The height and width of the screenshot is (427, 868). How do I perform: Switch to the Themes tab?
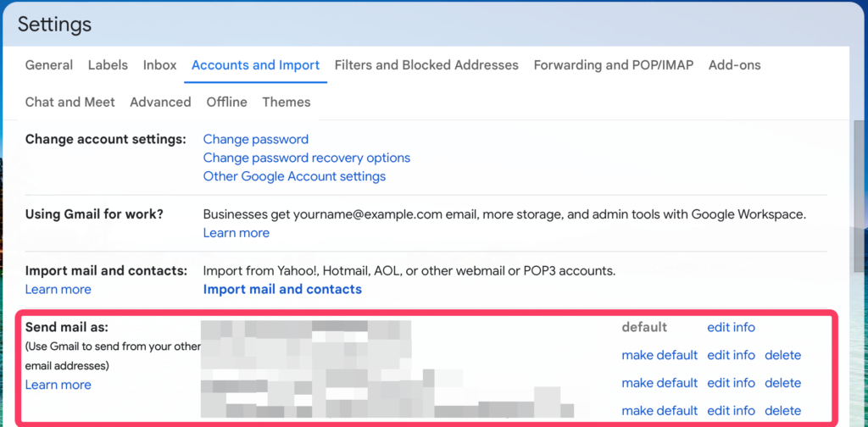[287, 103]
